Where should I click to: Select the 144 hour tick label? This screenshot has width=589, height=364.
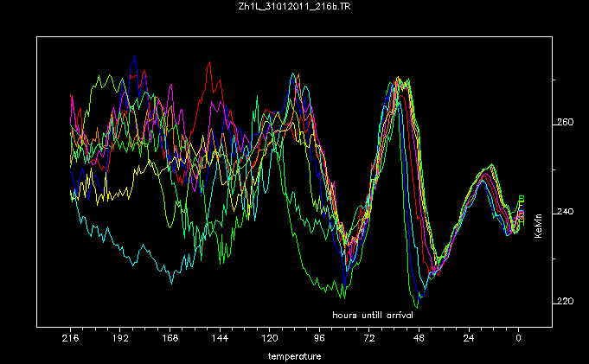[220, 341]
